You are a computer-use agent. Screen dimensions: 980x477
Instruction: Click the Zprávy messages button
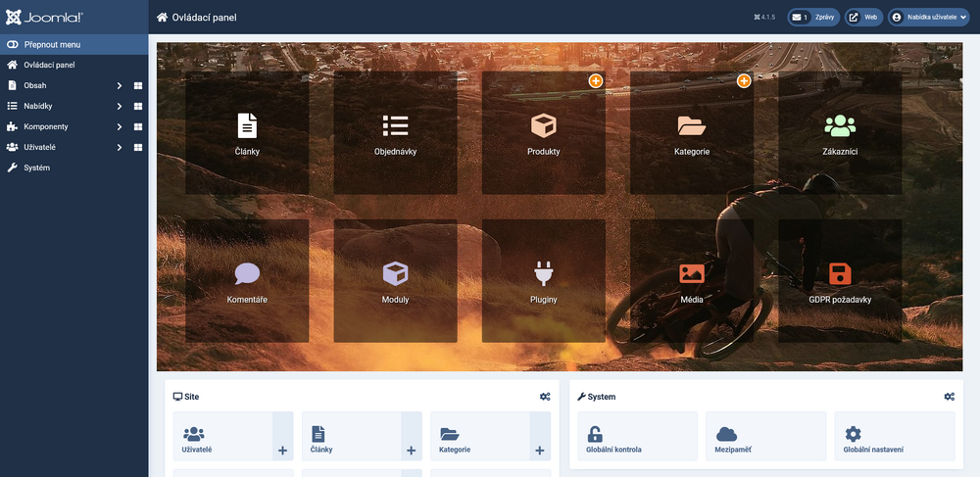pyautogui.click(x=813, y=17)
